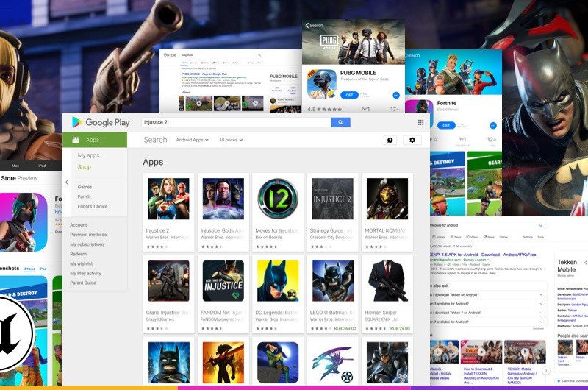This screenshot has width=588, height=390.
Task: Open the more options circle on the Fortnite page
Action: pos(492,125)
